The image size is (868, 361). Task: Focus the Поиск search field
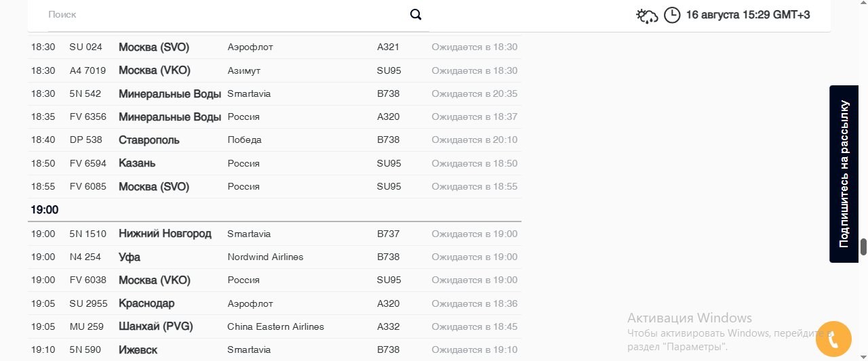227,14
